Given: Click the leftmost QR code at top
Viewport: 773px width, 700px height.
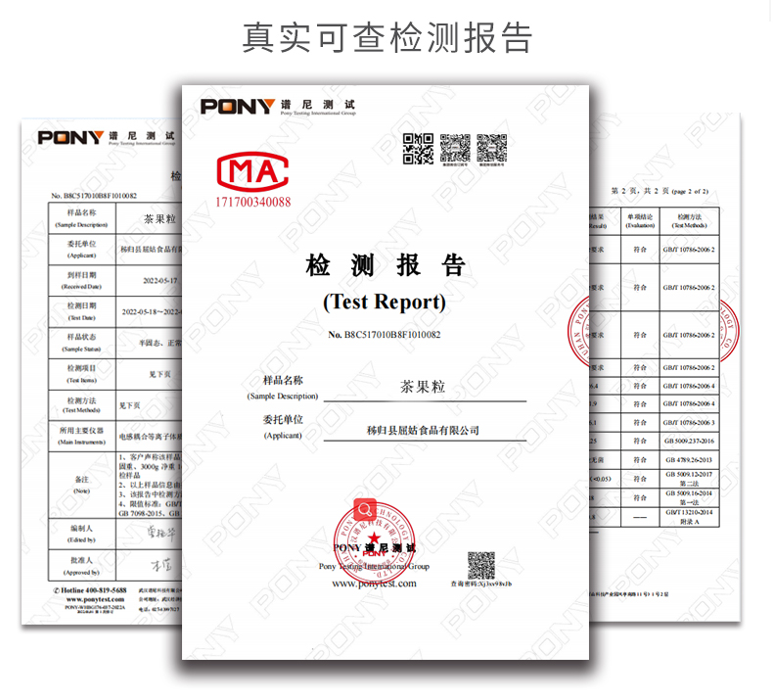Looking at the screenshot, I should pos(418,149).
